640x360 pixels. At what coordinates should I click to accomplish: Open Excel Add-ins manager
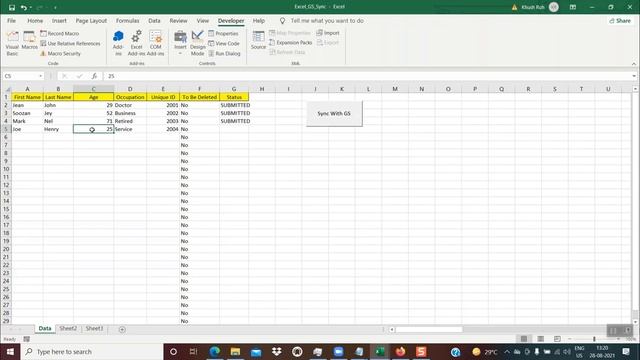136,43
